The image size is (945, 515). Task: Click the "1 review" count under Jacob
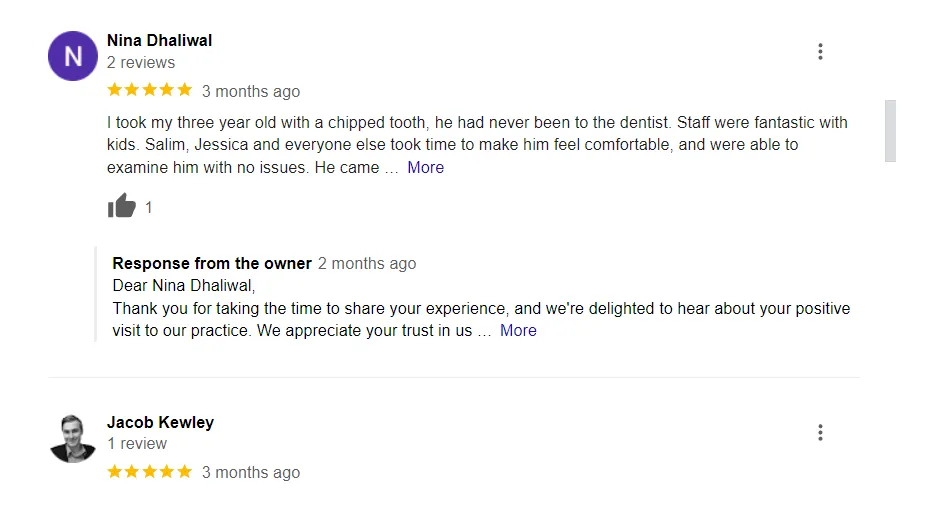point(137,443)
